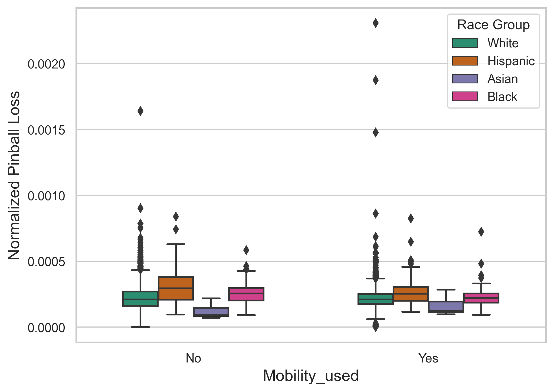Click the green White legend swatch
The height and width of the screenshot is (392, 554).
tap(465, 43)
